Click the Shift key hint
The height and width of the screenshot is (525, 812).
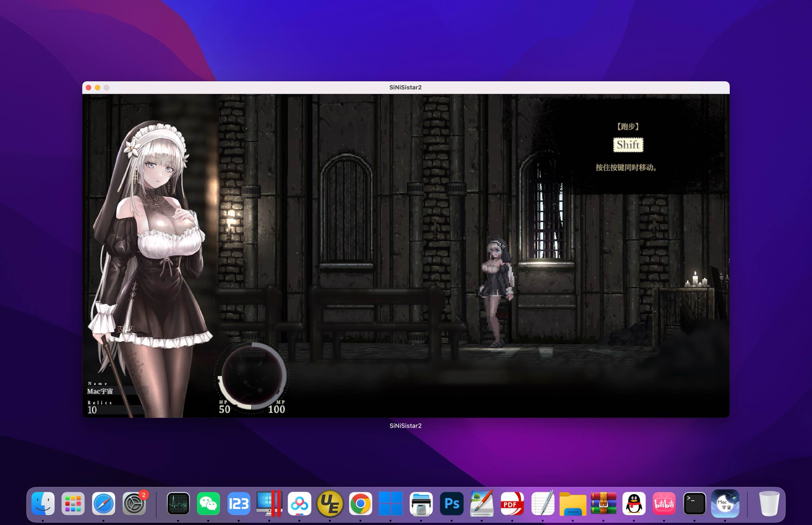coord(628,145)
